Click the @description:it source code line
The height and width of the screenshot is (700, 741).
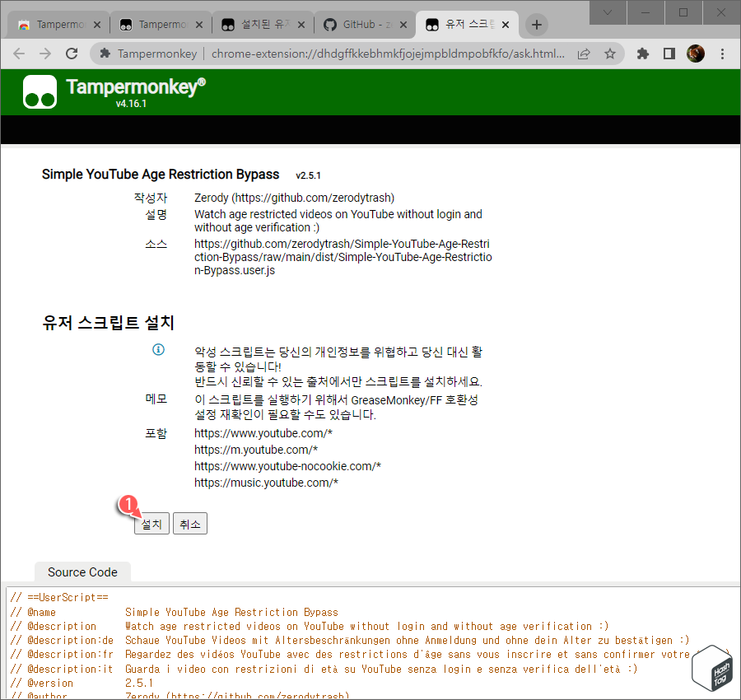[324, 669]
